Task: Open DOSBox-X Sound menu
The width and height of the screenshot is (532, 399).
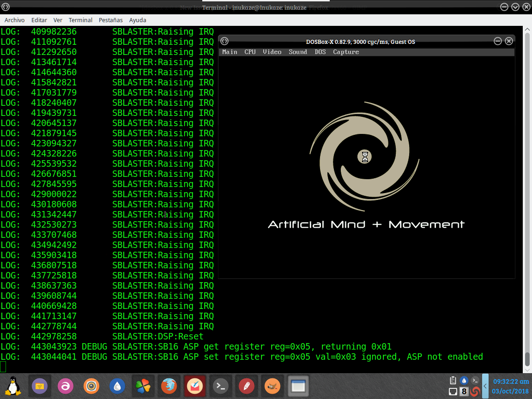Action: [298, 52]
